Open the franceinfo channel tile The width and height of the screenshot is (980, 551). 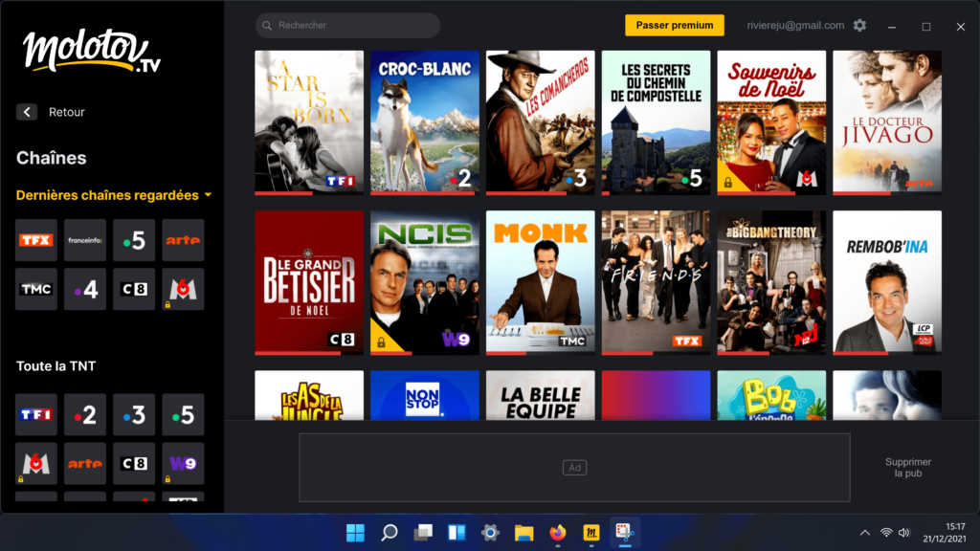(x=85, y=240)
